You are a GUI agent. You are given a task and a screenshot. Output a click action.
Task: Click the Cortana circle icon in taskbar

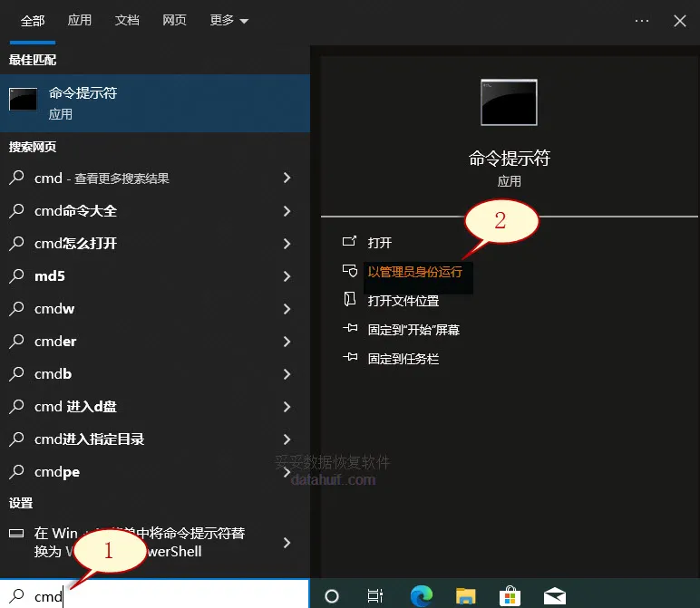332,595
